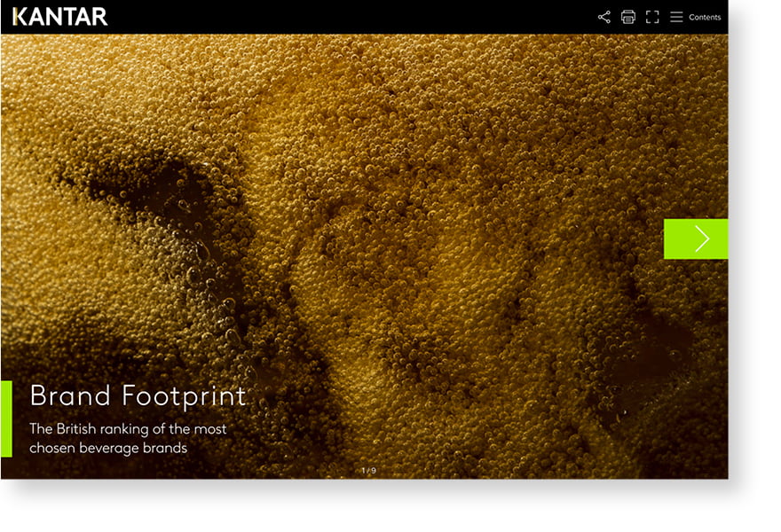Open the Contents menu label
This screenshot has width=781, height=532.
point(705,17)
